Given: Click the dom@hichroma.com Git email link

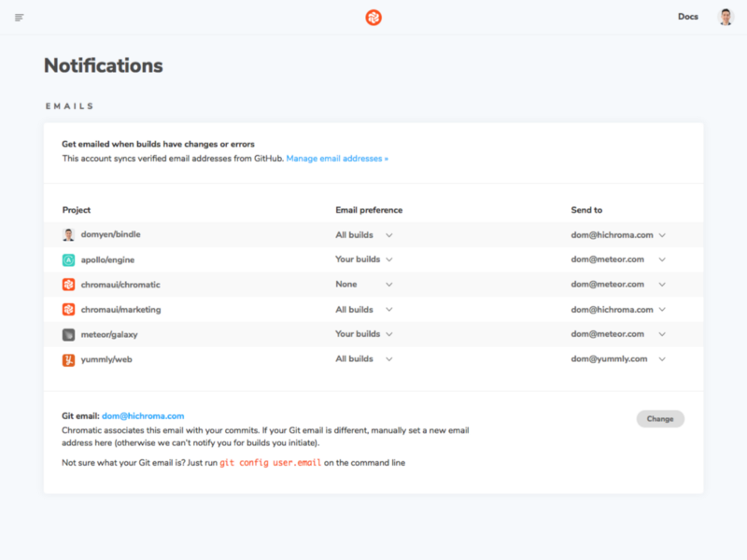Looking at the screenshot, I should 143,416.
